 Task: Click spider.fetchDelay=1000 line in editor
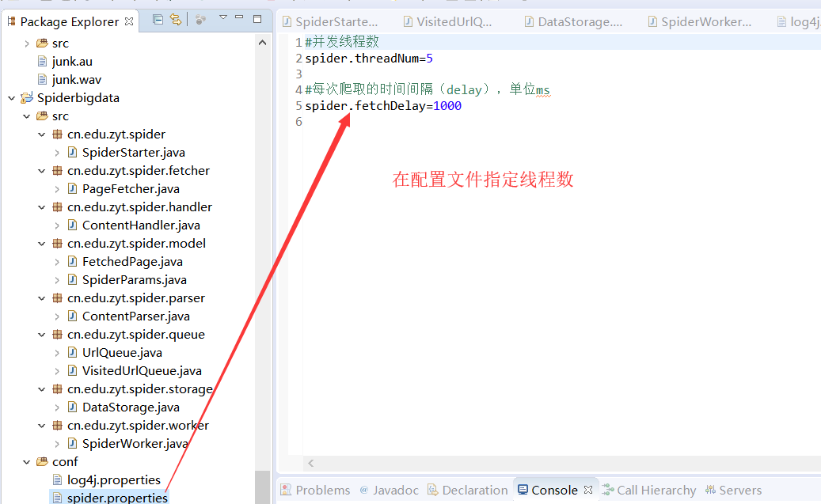[x=383, y=106]
